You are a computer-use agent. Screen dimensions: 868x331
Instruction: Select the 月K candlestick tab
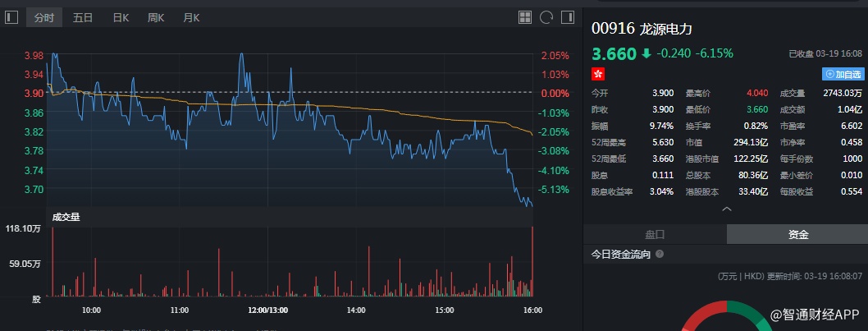coord(191,17)
